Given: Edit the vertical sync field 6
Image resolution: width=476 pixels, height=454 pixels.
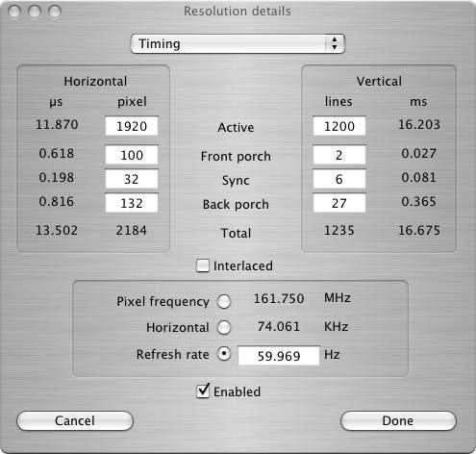Looking at the screenshot, I should (339, 179).
